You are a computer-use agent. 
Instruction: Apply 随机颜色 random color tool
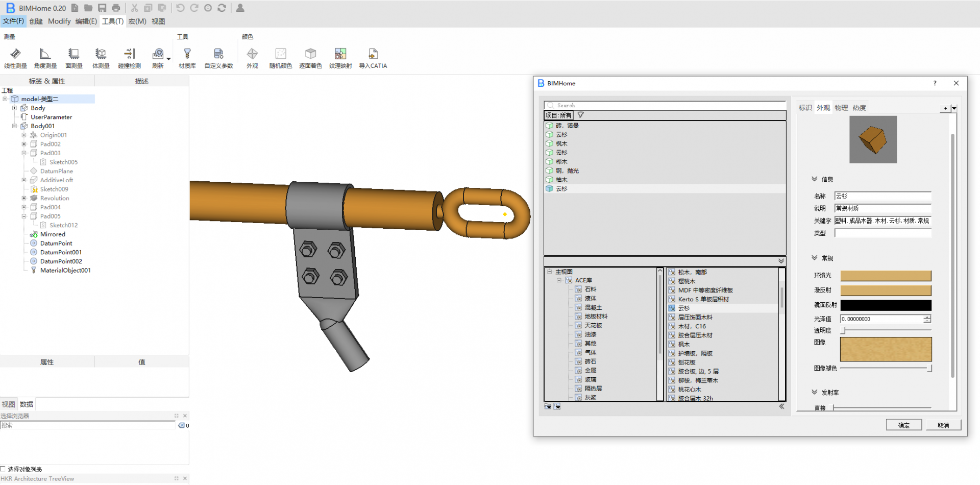tap(280, 58)
